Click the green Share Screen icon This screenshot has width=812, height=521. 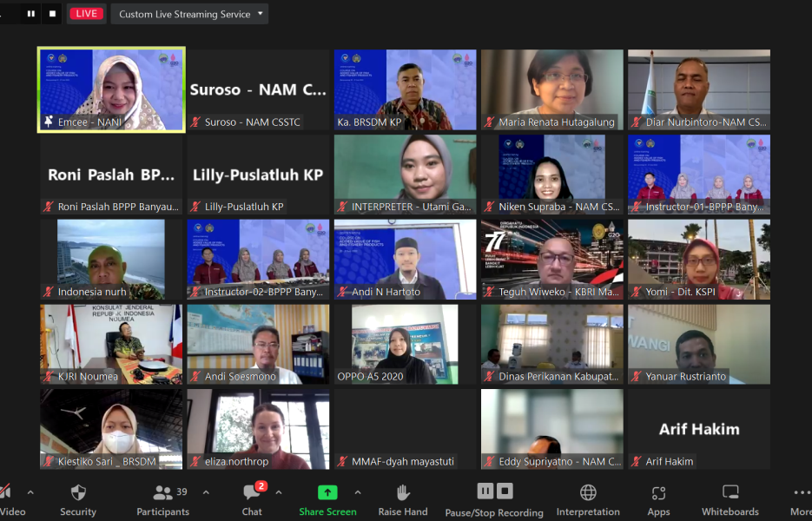click(327, 492)
